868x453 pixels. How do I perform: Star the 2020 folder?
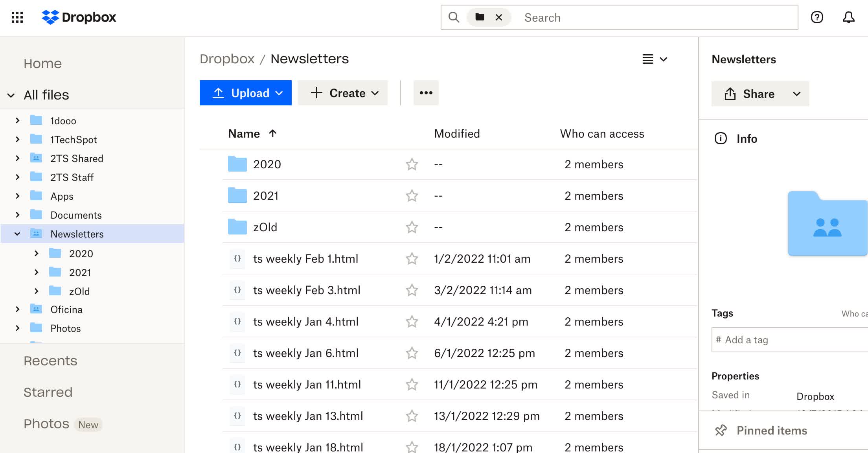[x=412, y=164]
